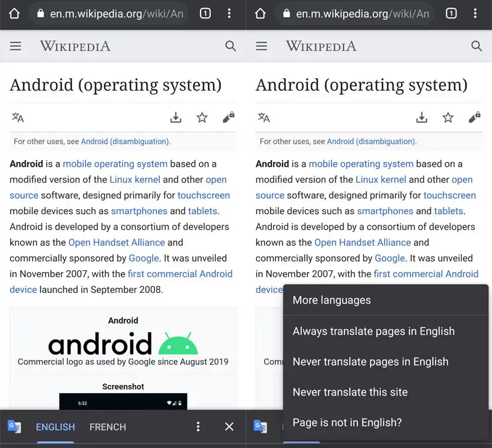Tap Wikipedia wordmark in right screen

tap(321, 46)
